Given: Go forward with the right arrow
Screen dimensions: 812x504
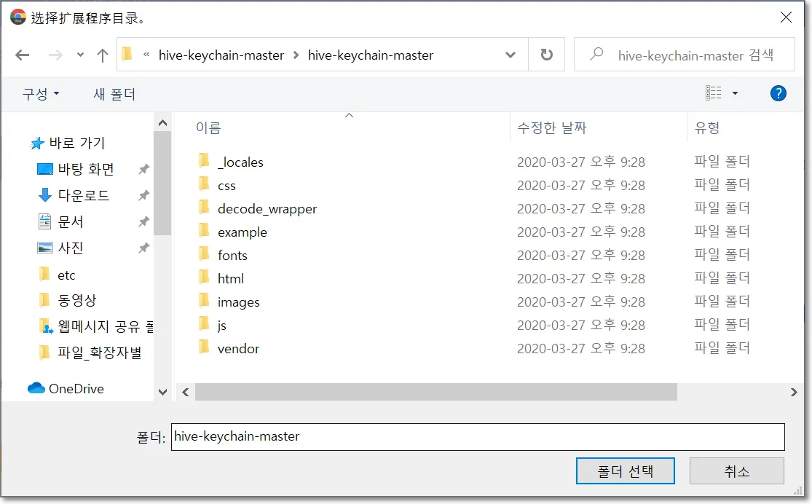Looking at the screenshot, I should [55, 55].
